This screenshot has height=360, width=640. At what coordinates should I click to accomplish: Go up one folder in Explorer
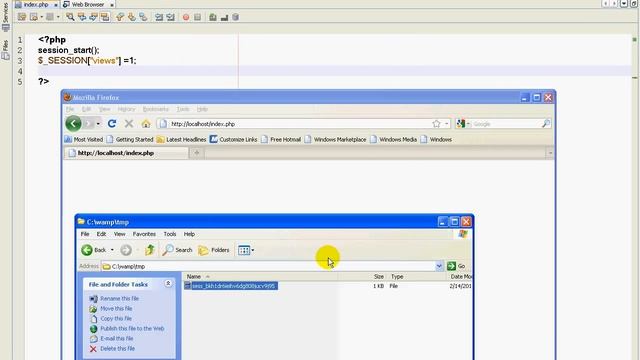click(149, 250)
